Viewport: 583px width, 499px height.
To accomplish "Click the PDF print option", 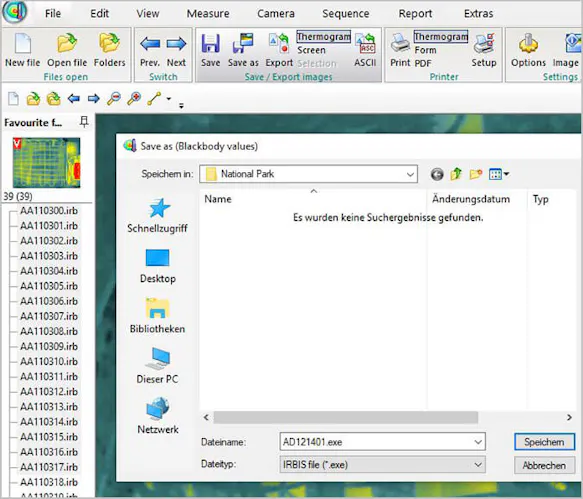I will click(423, 64).
